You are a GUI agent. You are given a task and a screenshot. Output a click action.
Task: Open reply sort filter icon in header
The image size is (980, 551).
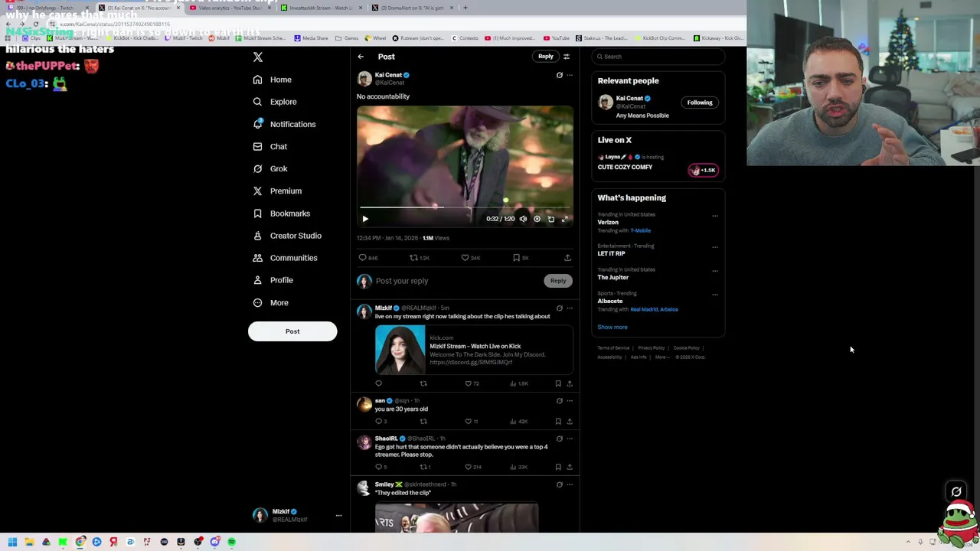567,57
